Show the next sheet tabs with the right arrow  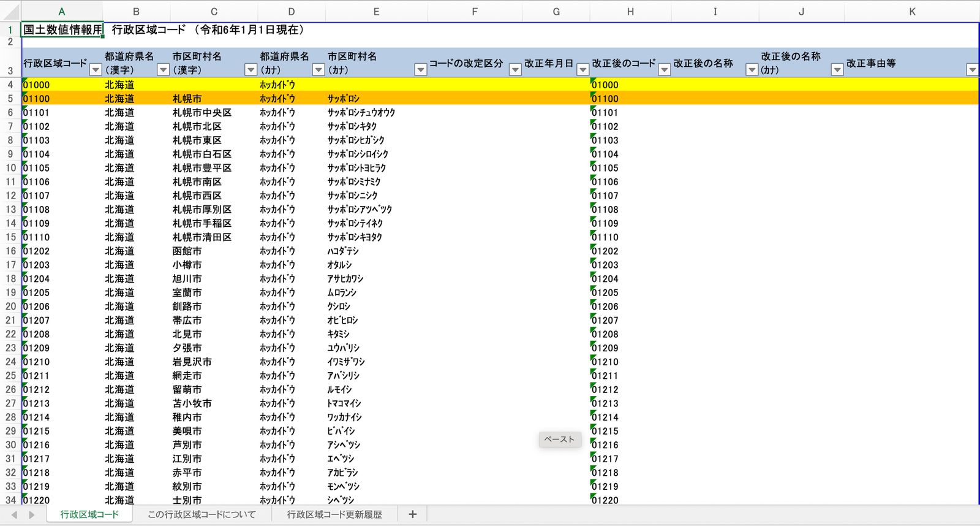[32, 515]
